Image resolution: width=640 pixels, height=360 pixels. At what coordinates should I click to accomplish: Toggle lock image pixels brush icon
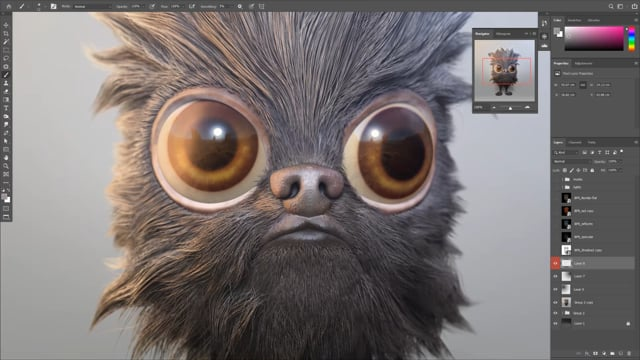click(571, 170)
